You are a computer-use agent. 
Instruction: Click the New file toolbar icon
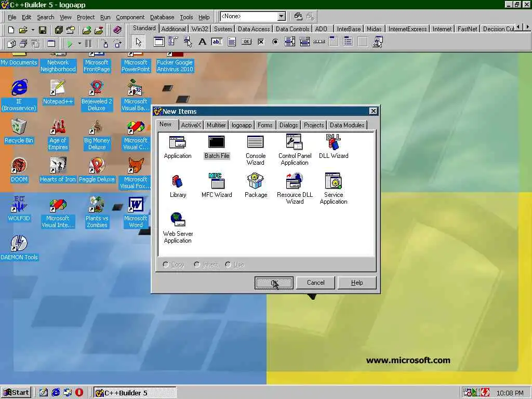coord(11,30)
